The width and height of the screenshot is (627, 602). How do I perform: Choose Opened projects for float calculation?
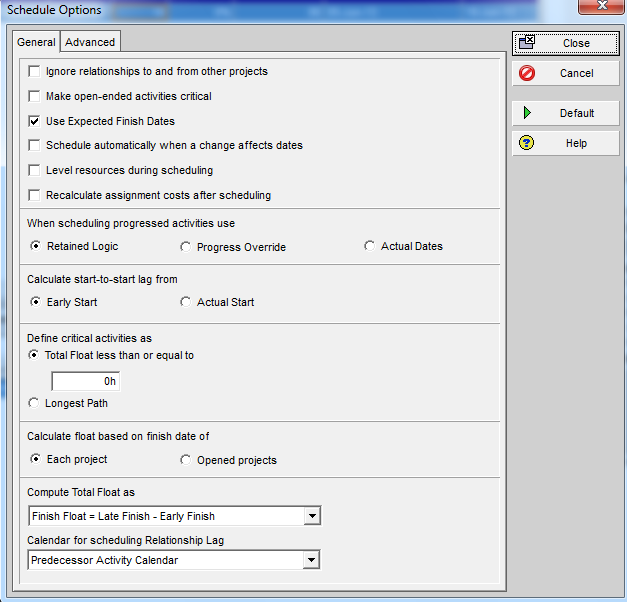(186, 460)
